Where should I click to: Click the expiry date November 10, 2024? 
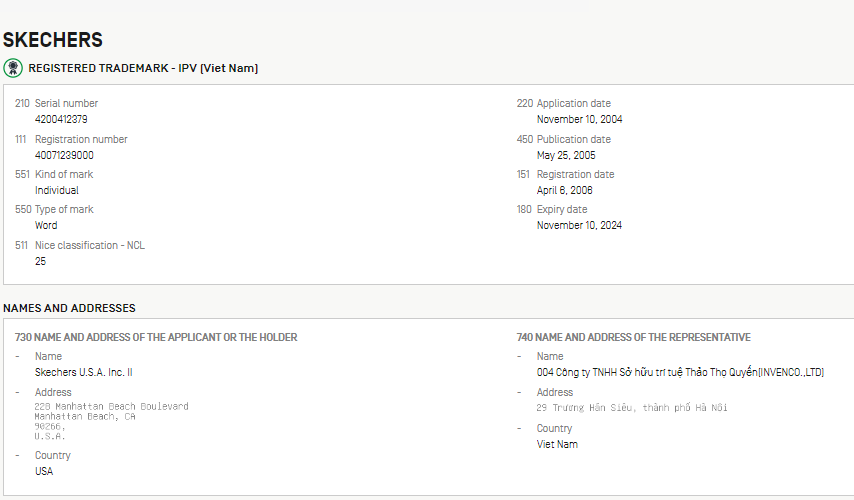click(579, 225)
